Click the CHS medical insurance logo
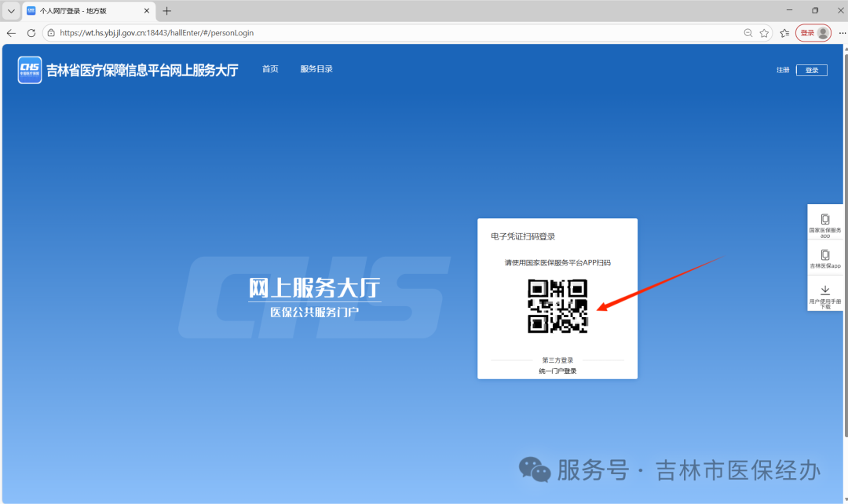 [30, 71]
